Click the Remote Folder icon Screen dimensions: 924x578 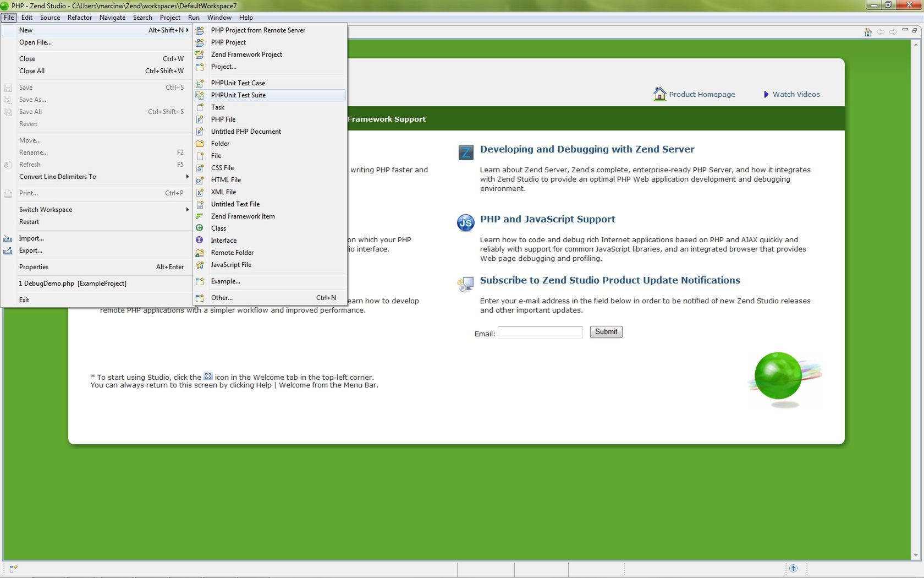200,253
